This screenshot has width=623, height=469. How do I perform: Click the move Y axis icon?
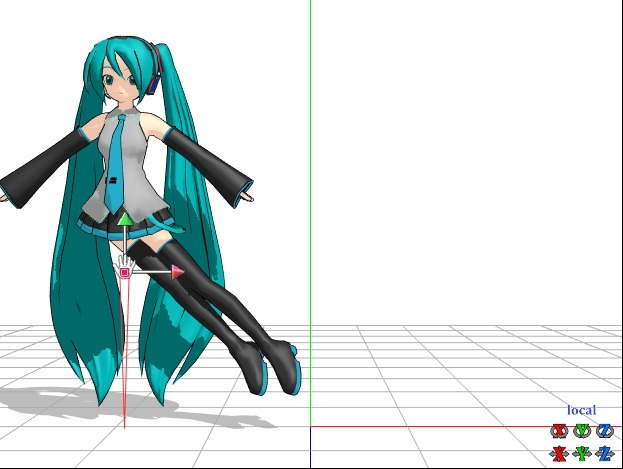582,453
